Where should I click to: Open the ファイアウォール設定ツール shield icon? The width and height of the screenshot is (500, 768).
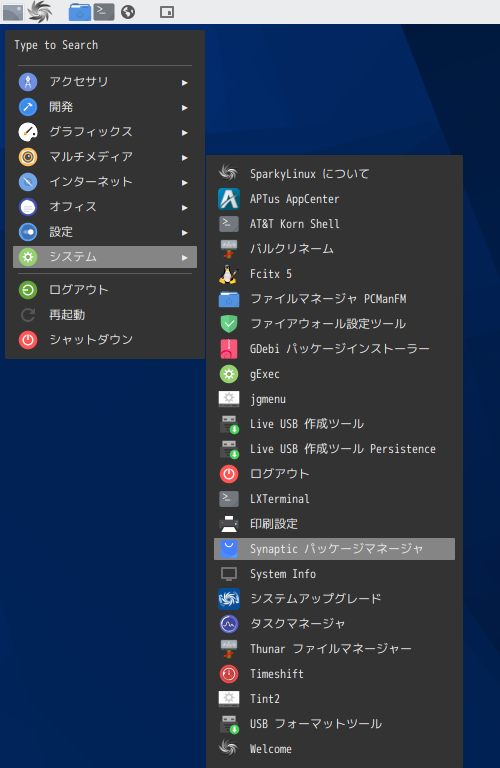coord(229,324)
